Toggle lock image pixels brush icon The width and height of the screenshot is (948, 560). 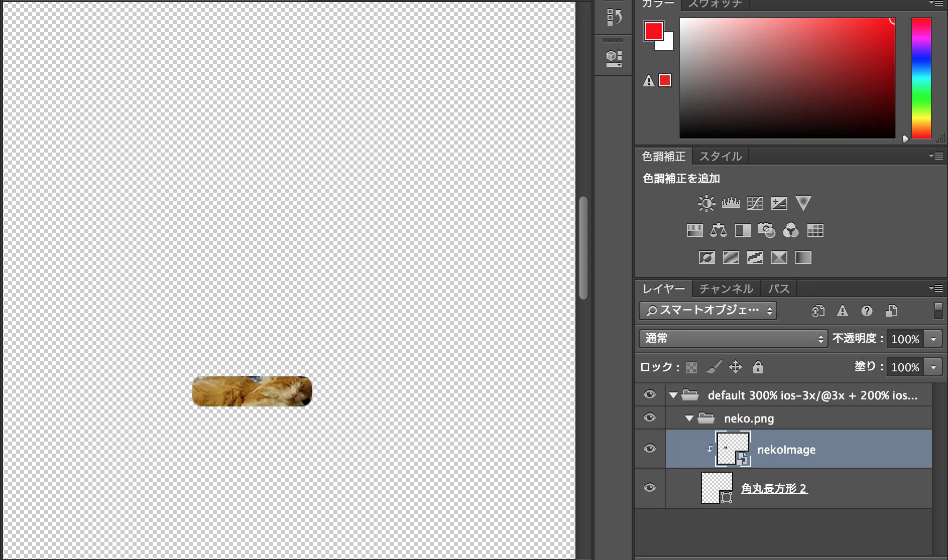(x=714, y=367)
